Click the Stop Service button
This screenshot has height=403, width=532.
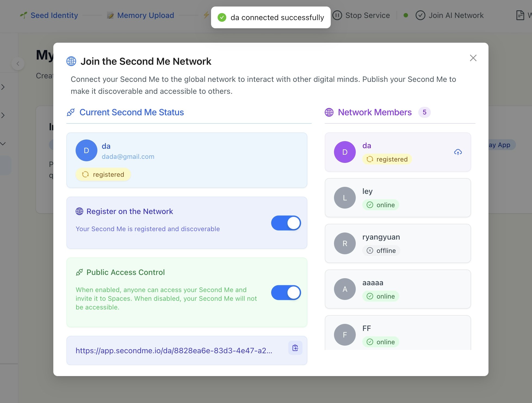[x=361, y=15]
